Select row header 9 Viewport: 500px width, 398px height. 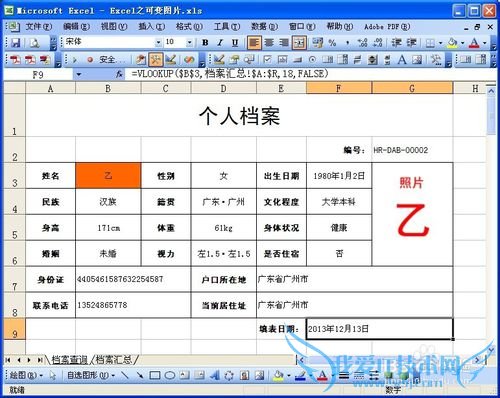(14, 329)
